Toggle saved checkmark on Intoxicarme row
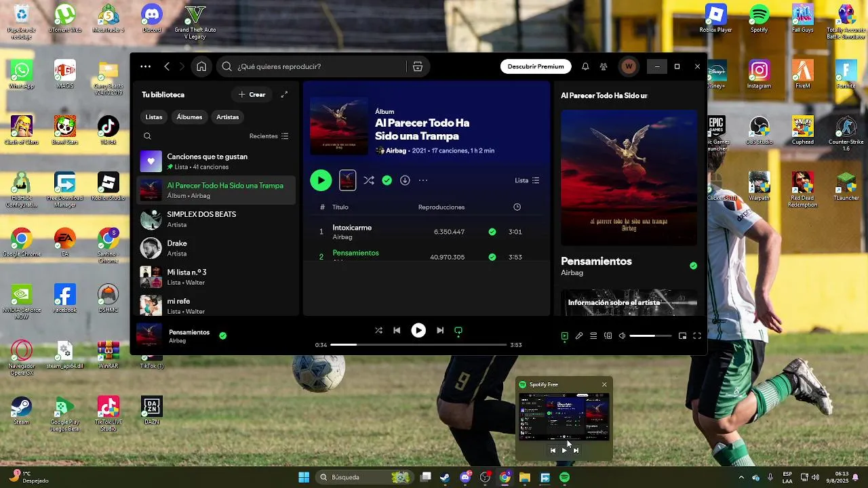 click(x=492, y=232)
